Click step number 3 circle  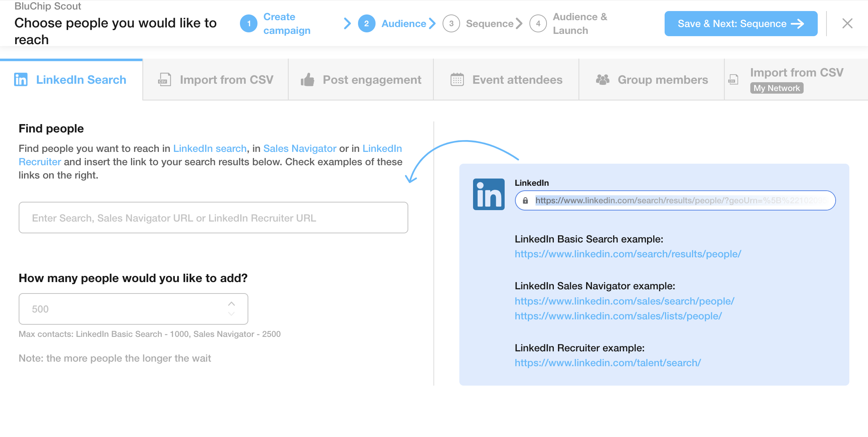[x=451, y=24]
